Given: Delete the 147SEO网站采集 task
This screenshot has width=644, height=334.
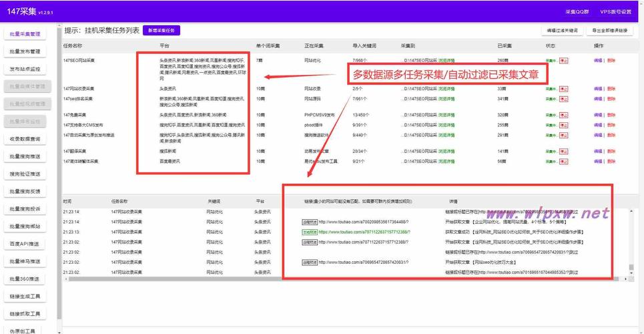Looking at the screenshot, I should [x=611, y=61].
